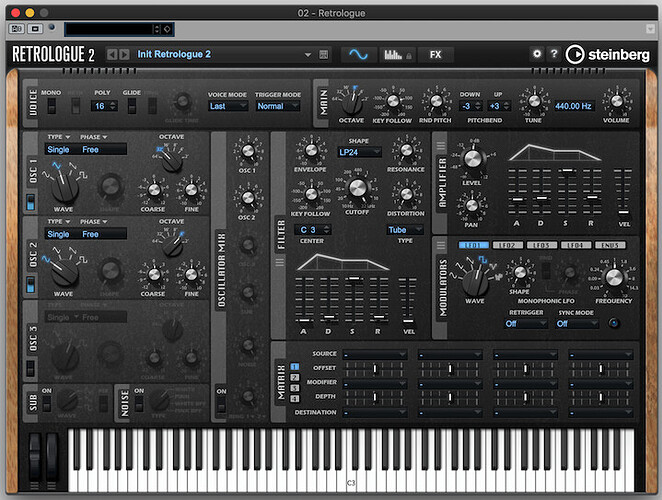The image size is (662, 500).
Task: Click the Polyphony value field showing 16
Action: pos(104,106)
